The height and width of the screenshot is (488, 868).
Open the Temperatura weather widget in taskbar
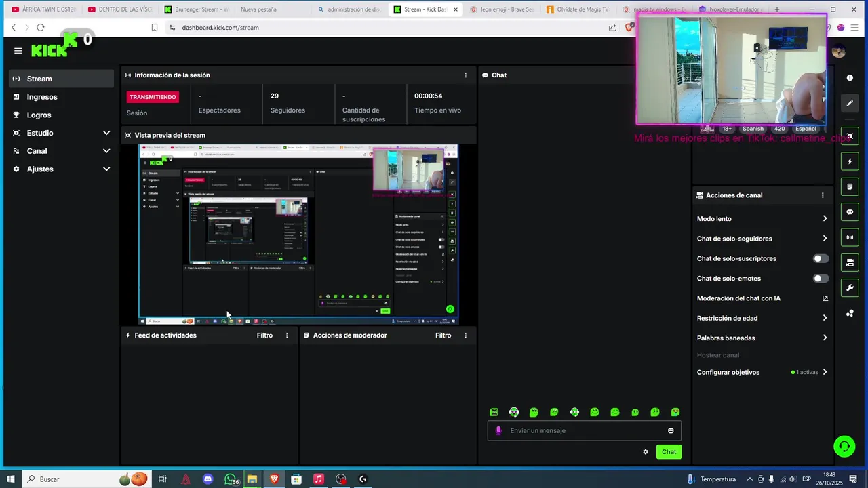(711, 479)
